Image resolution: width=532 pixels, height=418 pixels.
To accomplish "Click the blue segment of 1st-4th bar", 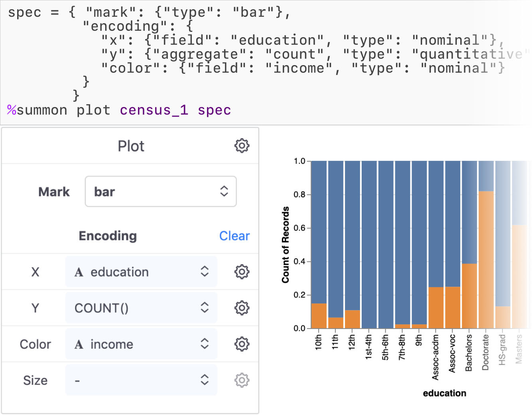I will pyautogui.click(x=369, y=245).
